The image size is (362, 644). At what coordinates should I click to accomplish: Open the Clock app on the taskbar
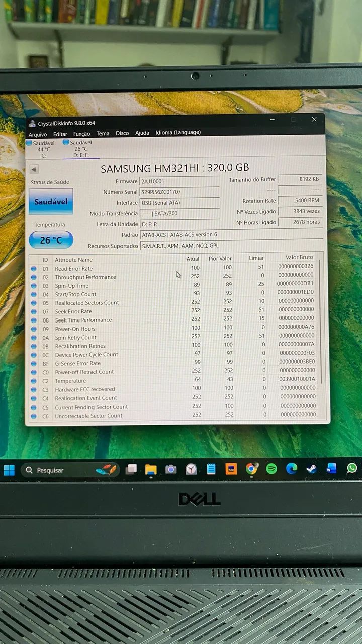point(191,469)
